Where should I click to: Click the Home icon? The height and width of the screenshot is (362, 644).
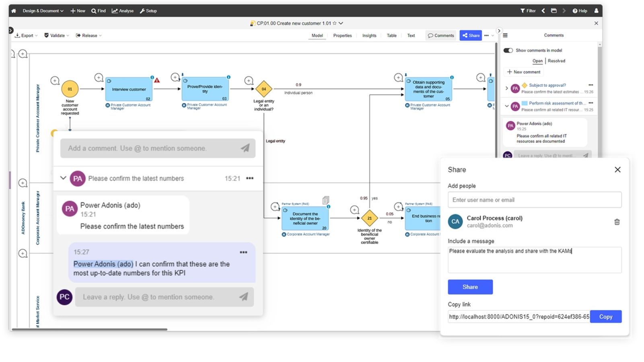(13, 11)
